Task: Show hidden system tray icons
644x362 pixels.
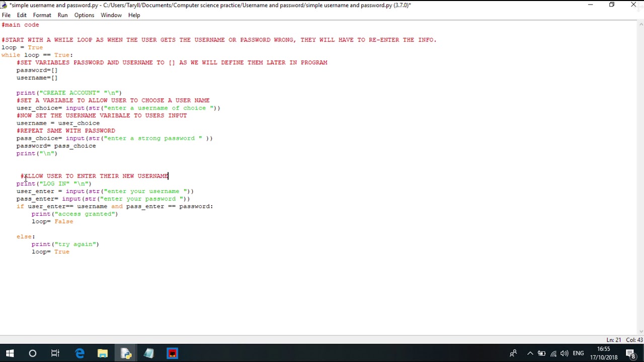Action: pyautogui.click(x=530, y=353)
